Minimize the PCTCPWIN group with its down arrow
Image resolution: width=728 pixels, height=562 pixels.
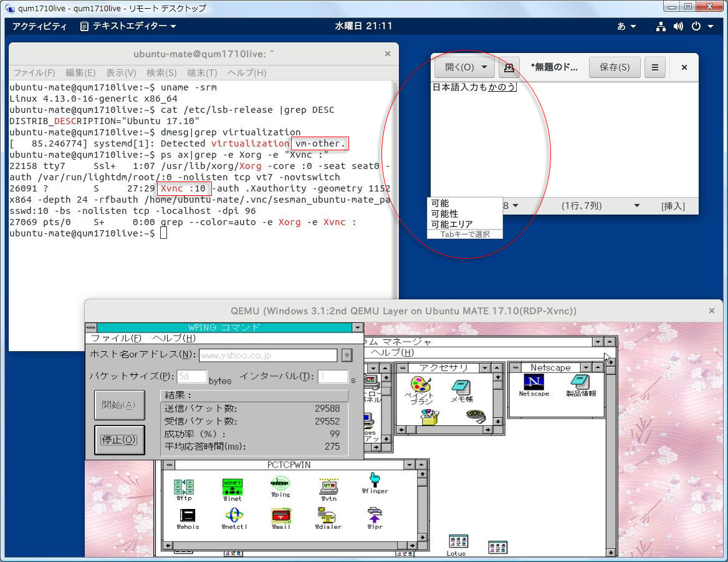pos(409,465)
